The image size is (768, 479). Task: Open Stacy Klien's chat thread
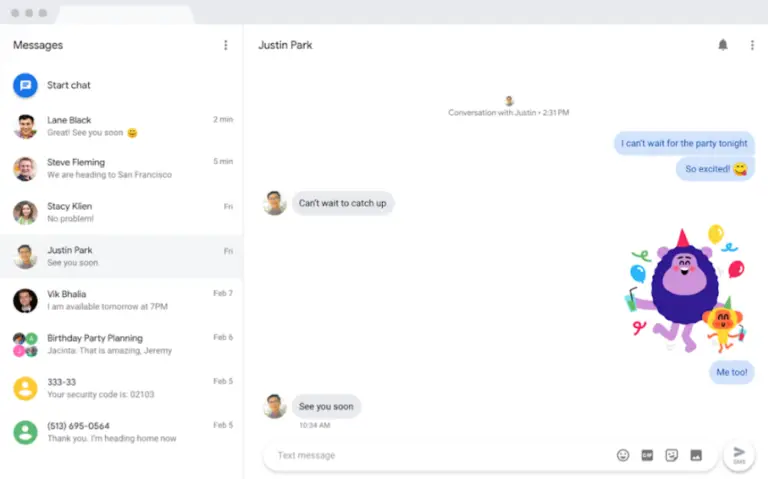[x=122, y=212]
